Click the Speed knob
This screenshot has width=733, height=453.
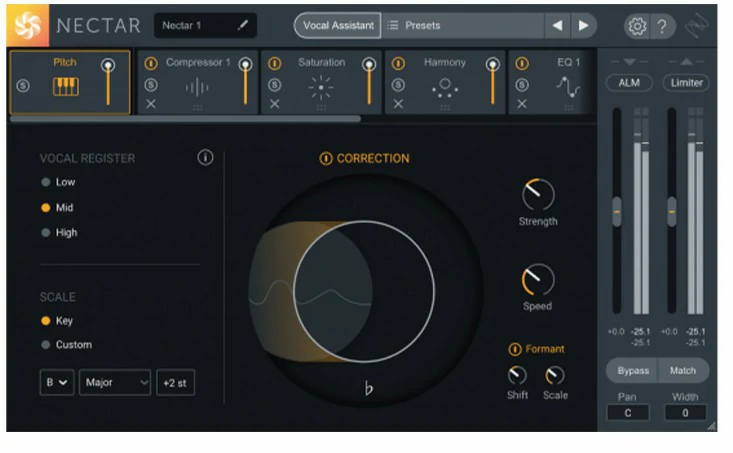(x=538, y=280)
